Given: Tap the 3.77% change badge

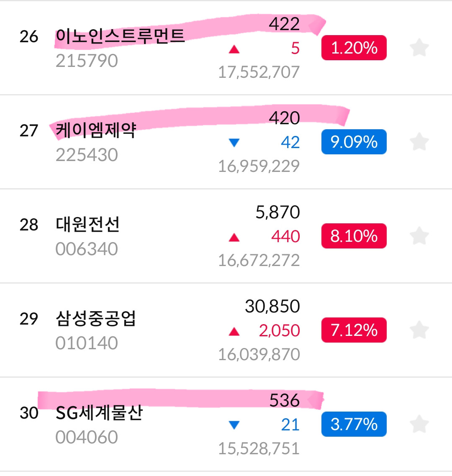Looking at the screenshot, I should [354, 424].
